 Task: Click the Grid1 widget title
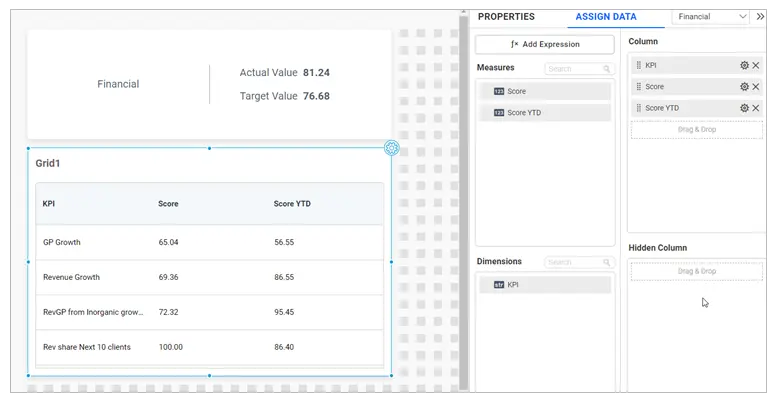[x=48, y=163]
